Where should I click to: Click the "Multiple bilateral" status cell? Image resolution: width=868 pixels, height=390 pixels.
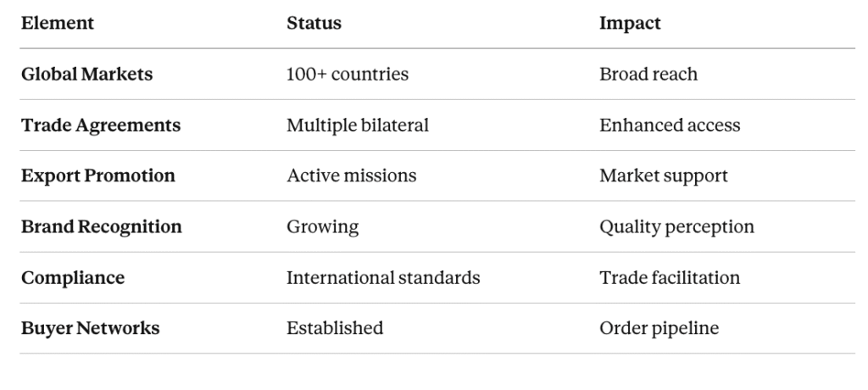click(x=358, y=125)
